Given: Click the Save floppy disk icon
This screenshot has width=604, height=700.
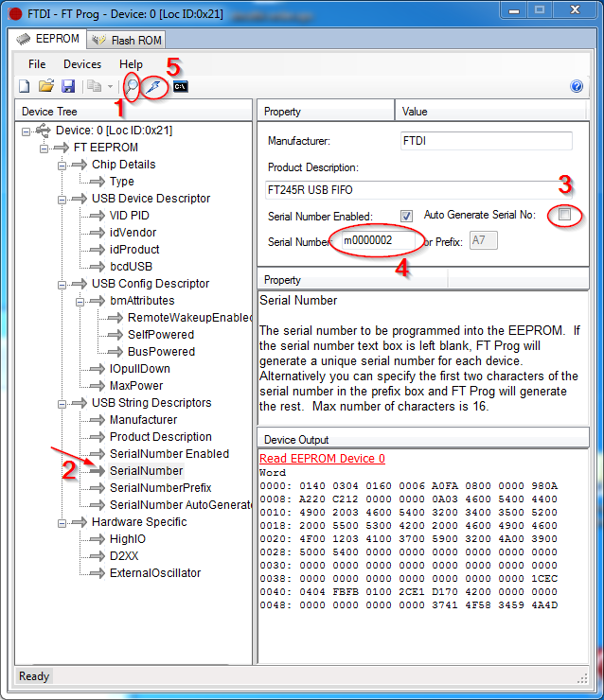Looking at the screenshot, I should point(68,86).
